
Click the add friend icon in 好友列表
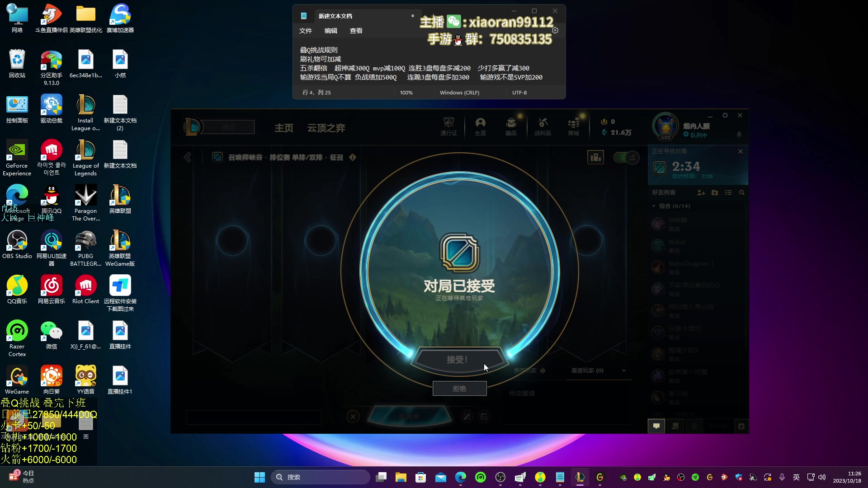pyautogui.click(x=701, y=192)
